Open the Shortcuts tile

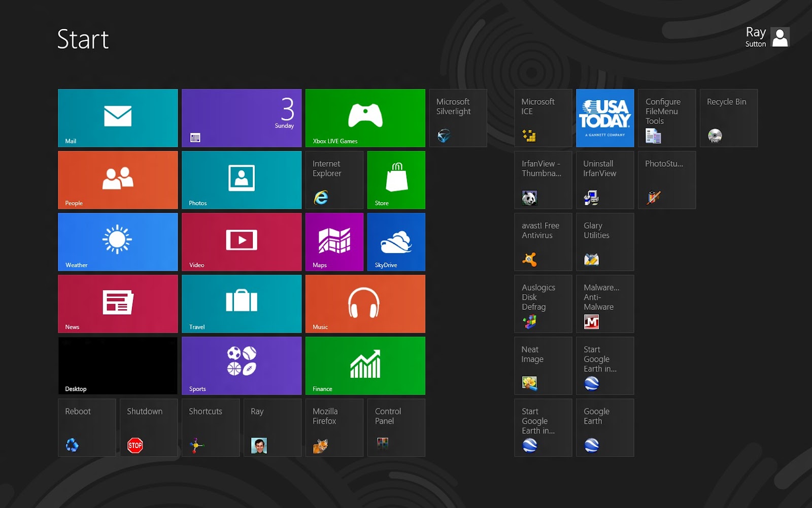211,428
